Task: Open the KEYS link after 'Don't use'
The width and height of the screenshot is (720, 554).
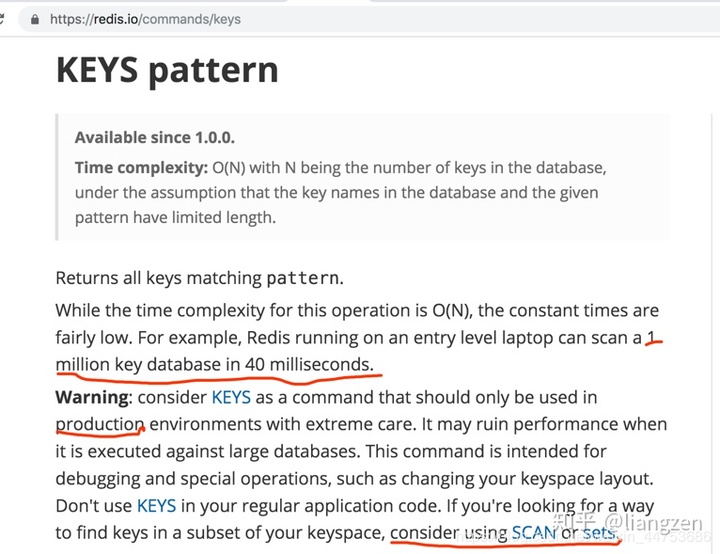Action: [x=156, y=505]
